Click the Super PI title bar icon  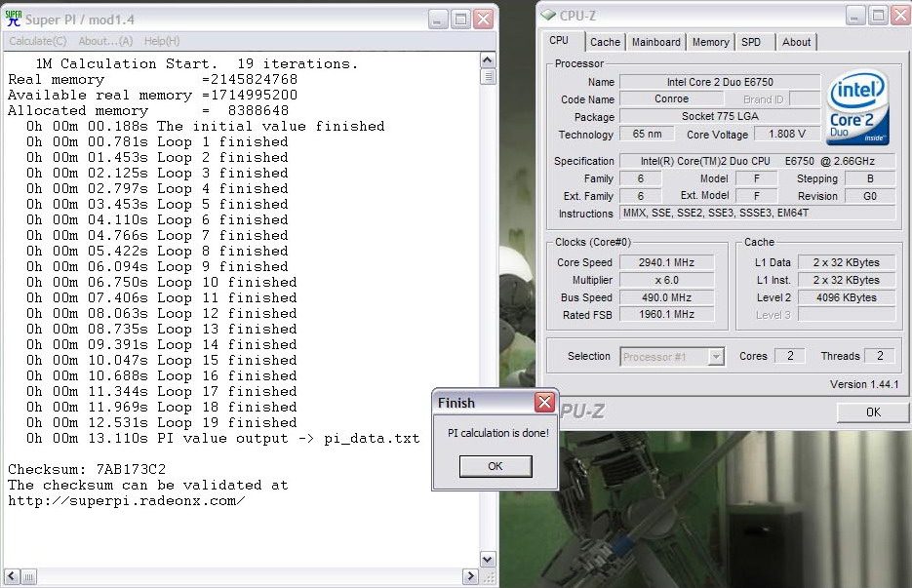pyautogui.click(x=14, y=20)
